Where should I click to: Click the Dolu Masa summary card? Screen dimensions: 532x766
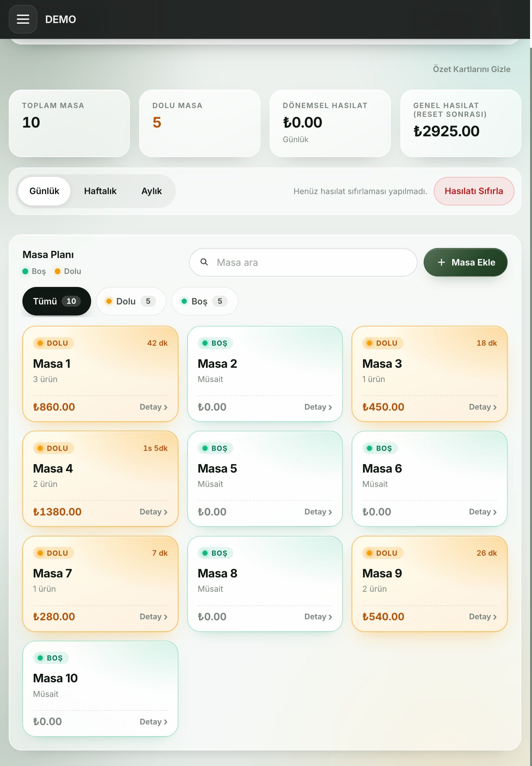[x=199, y=123]
